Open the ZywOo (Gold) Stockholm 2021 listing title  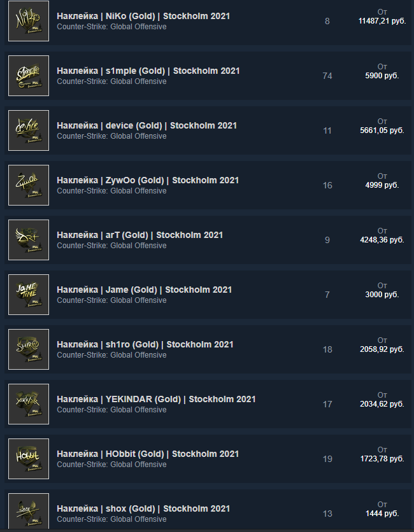(x=148, y=180)
